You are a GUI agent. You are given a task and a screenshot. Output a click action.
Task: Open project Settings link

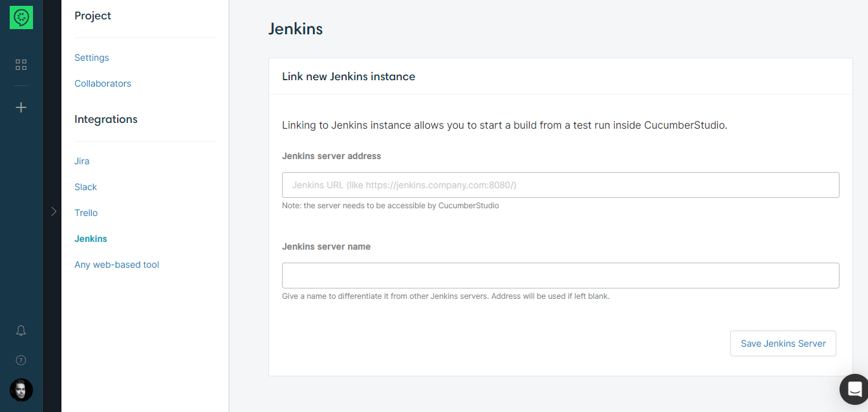tap(92, 58)
